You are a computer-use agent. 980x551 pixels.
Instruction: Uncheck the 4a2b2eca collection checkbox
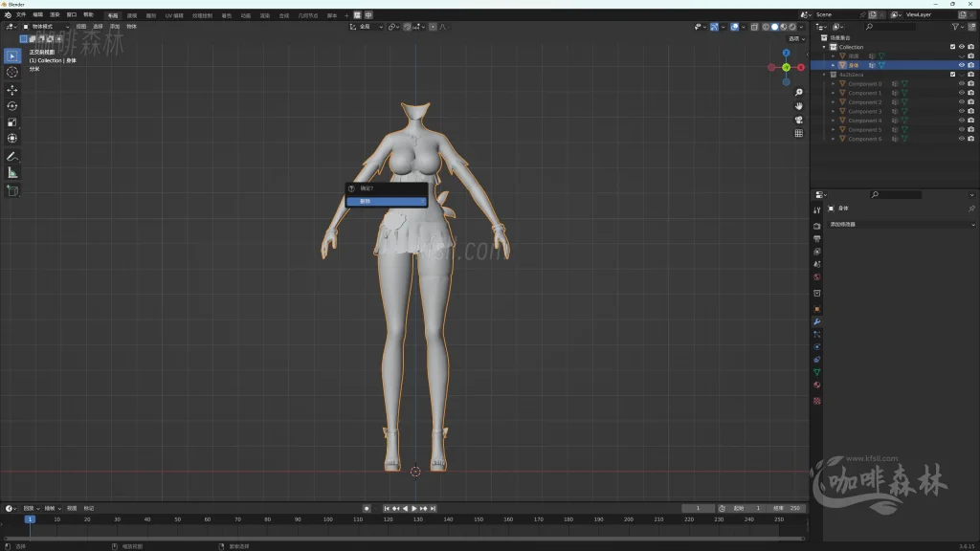coord(952,75)
